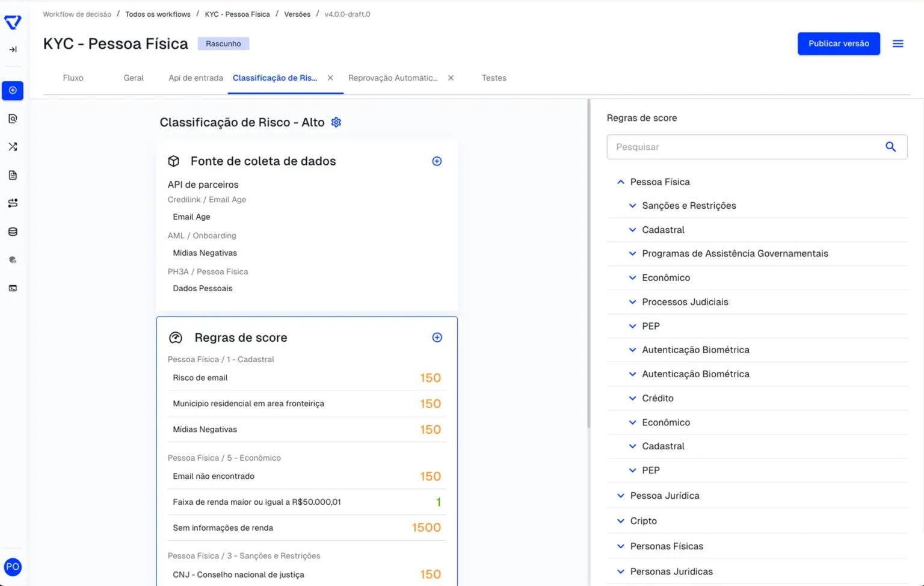Image resolution: width=924 pixels, height=586 pixels.
Task: Switch to the Testes tab
Action: pos(494,78)
